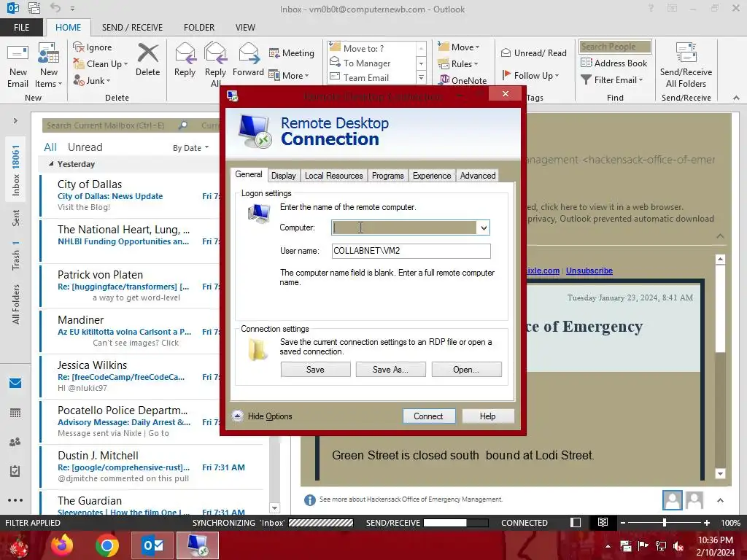Click the Connect button
Screen dimensions: 747x560
(x=428, y=416)
